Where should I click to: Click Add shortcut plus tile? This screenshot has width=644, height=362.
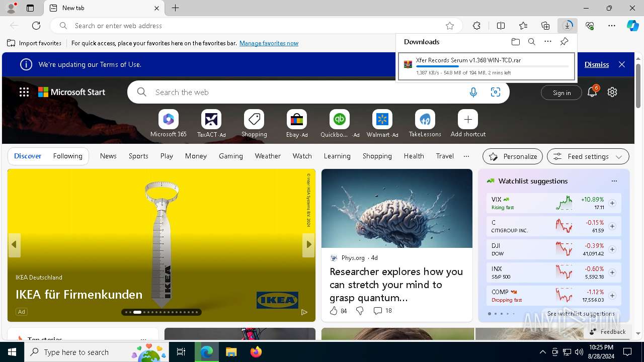pyautogui.click(x=468, y=124)
